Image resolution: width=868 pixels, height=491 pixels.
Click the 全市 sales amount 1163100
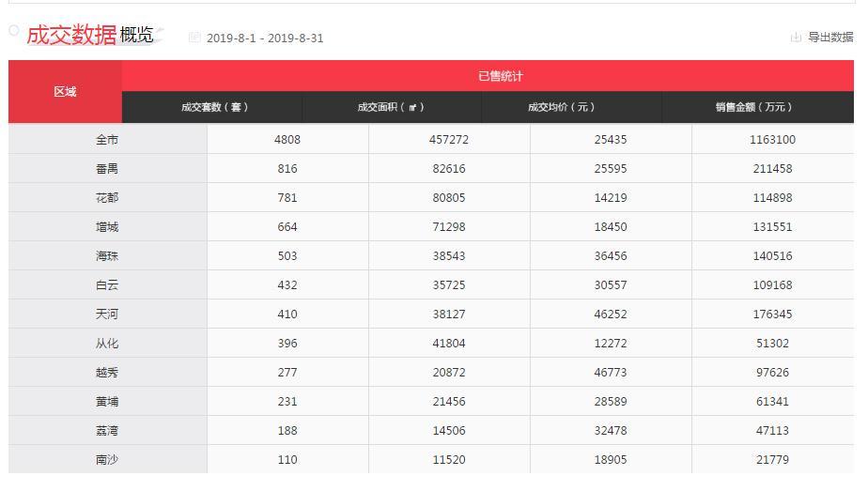click(772, 140)
